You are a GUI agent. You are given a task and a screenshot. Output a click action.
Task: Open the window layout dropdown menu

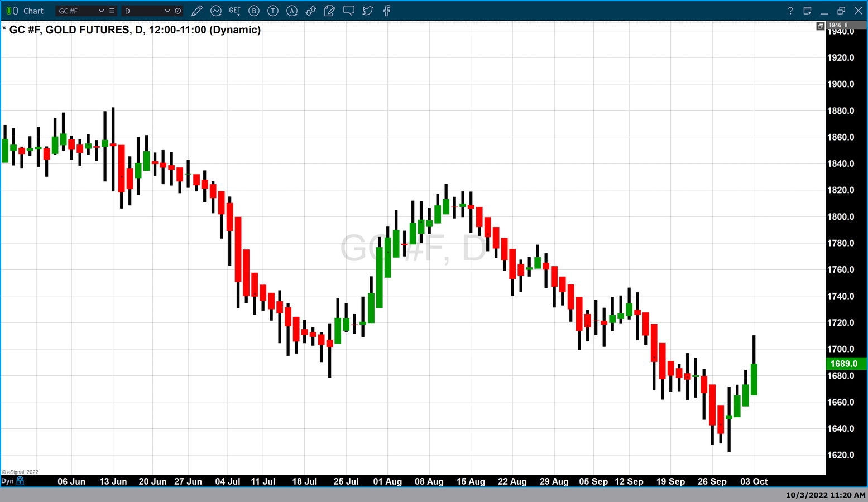pos(807,11)
